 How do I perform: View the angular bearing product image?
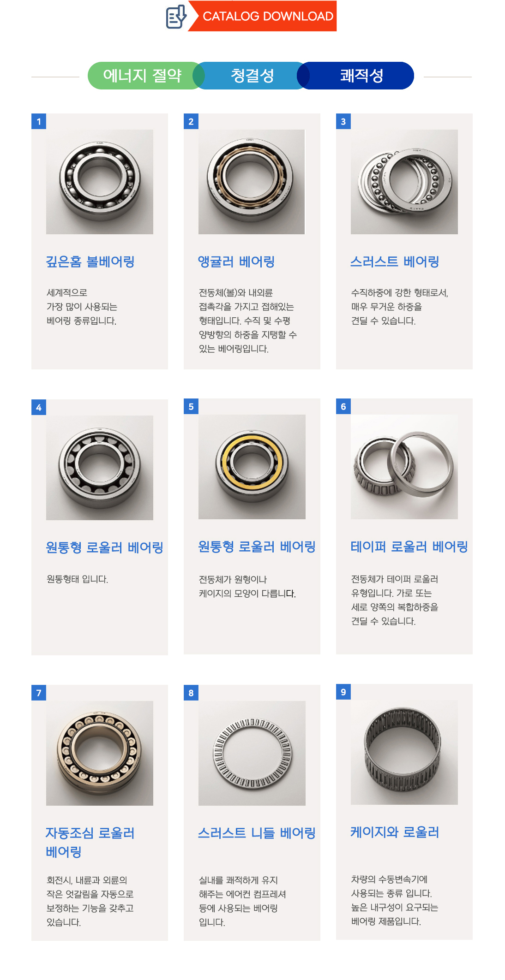252,182
